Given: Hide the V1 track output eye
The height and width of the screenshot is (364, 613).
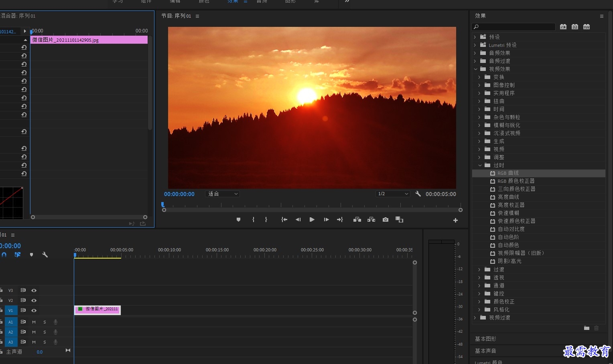Looking at the screenshot, I should 34,310.
